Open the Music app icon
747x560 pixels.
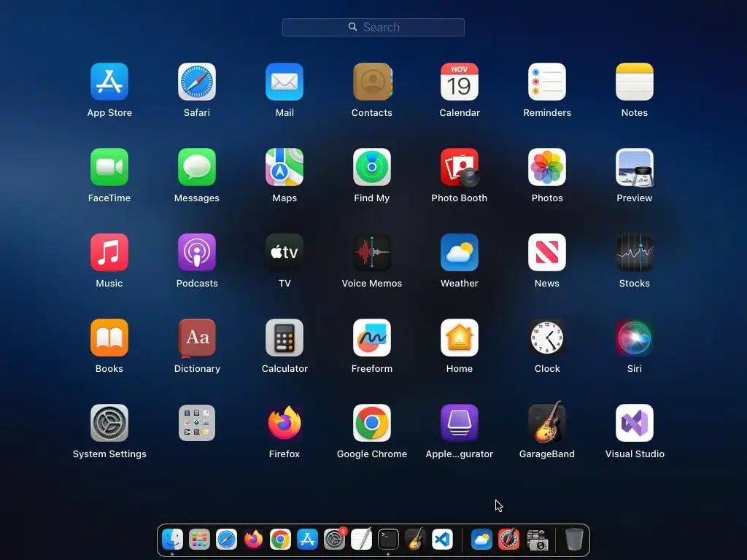coord(109,252)
